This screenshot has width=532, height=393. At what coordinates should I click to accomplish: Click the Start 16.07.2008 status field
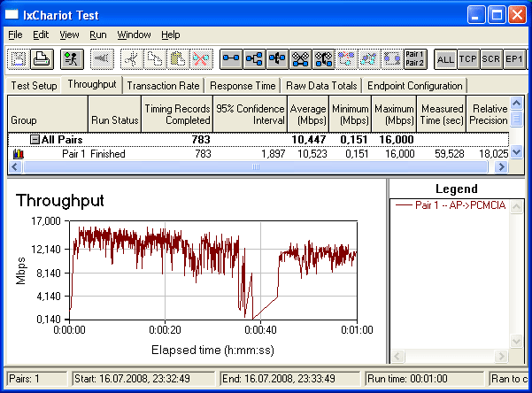(143, 379)
